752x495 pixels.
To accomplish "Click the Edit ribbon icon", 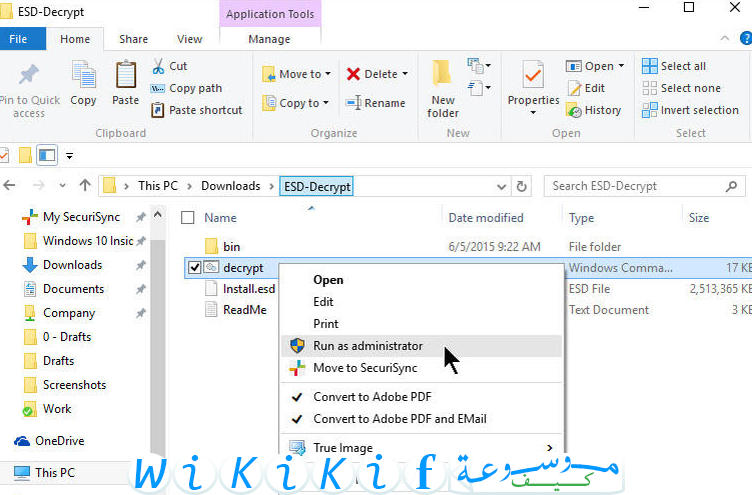I will (575, 88).
